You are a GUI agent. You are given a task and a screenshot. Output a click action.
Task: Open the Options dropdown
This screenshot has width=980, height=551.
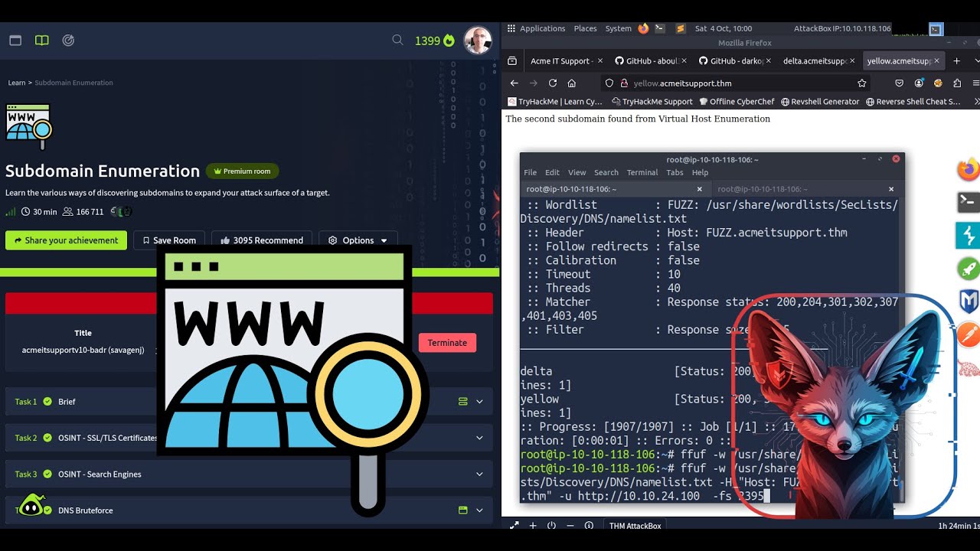(x=358, y=240)
